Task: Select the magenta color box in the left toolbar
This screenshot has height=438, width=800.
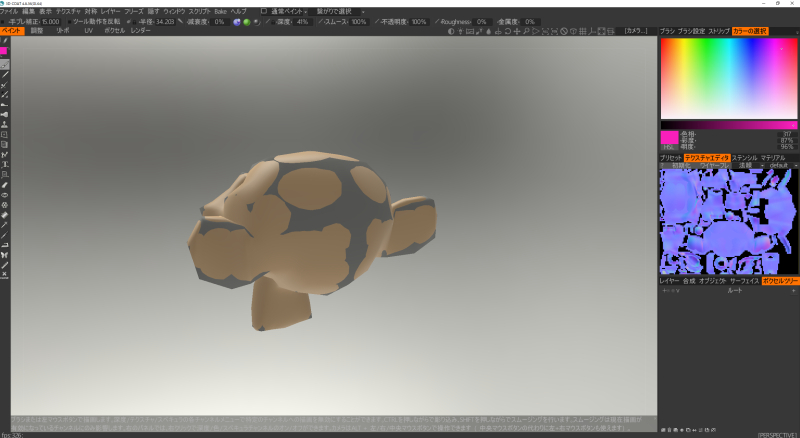Action: click(5, 51)
